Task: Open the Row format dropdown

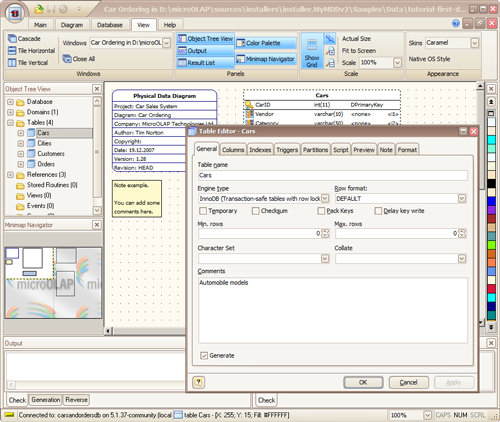Action: 462,199
